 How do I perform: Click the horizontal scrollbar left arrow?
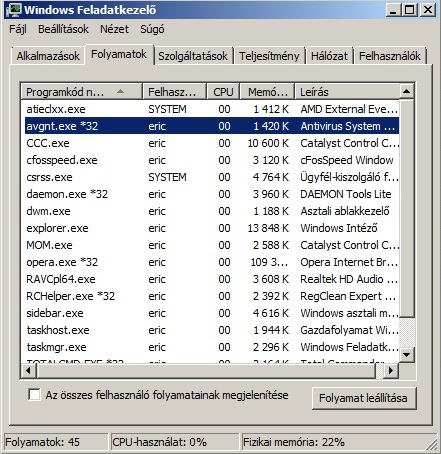(x=29, y=370)
